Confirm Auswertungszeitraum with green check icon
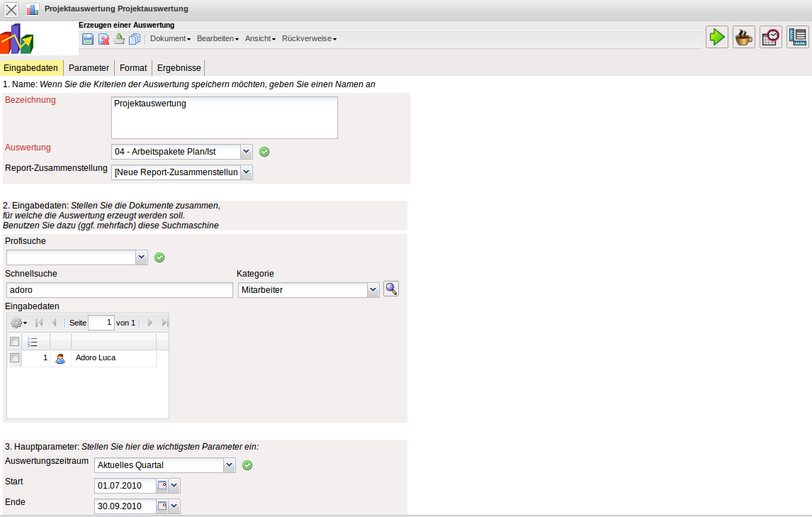Viewport: 812px width, 517px height. (247, 466)
